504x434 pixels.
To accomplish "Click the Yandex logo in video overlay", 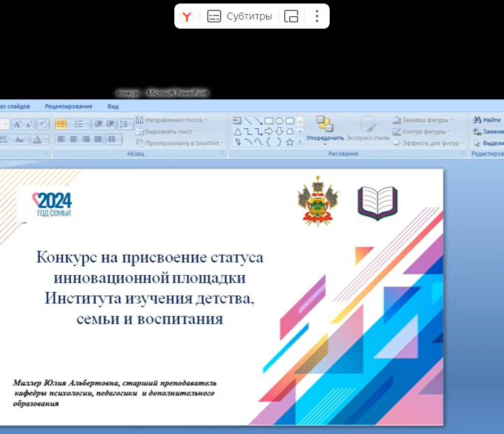I will [x=186, y=17].
